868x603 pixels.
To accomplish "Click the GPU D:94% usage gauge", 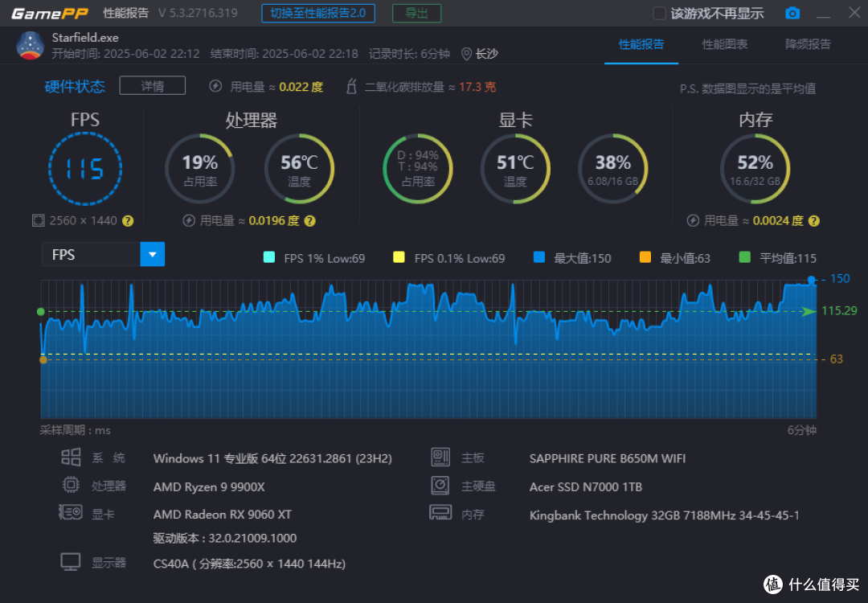I will click(x=418, y=169).
